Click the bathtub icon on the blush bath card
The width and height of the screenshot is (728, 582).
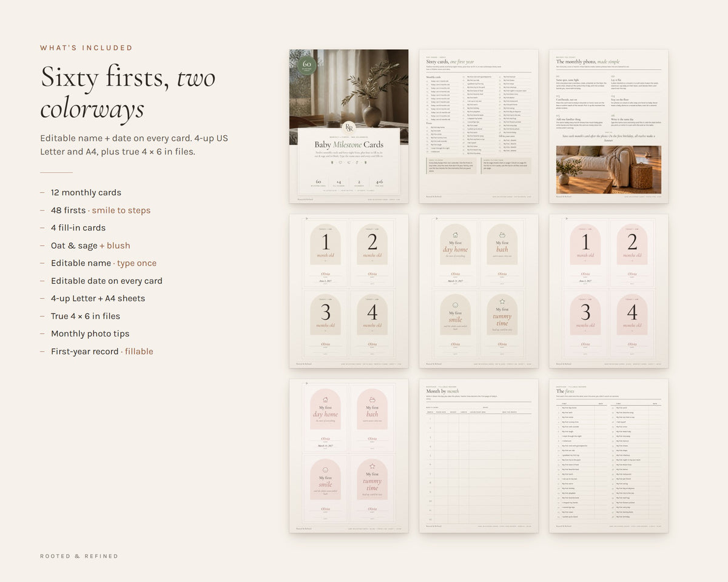point(372,400)
